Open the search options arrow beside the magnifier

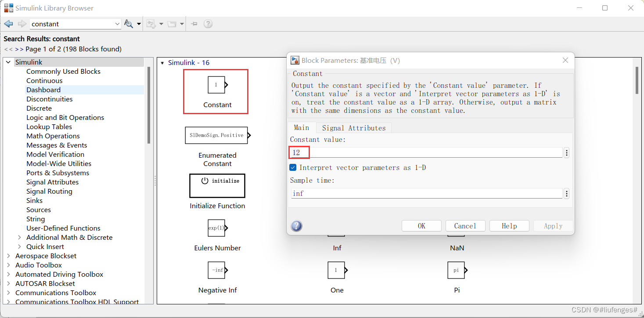click(x=139, y=24)
